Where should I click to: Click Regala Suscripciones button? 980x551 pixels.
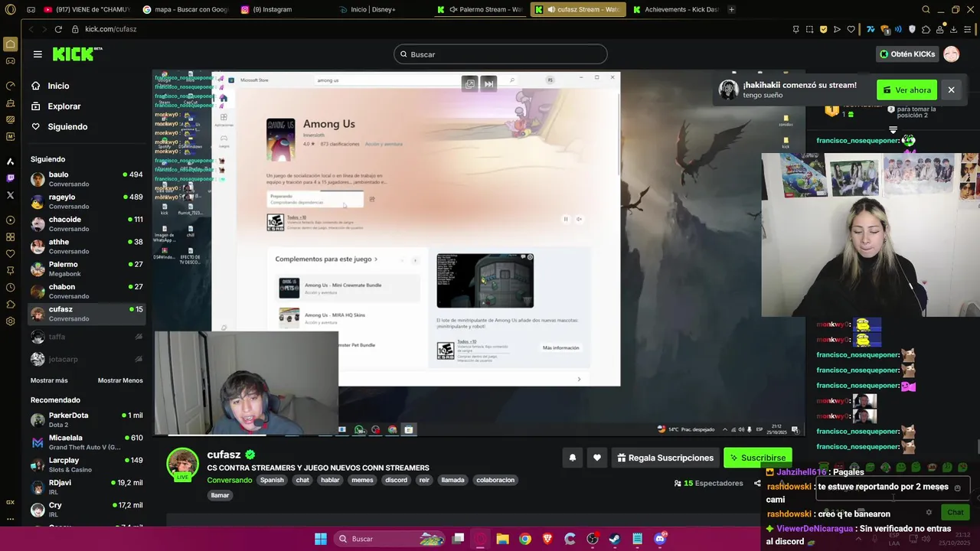665,458
